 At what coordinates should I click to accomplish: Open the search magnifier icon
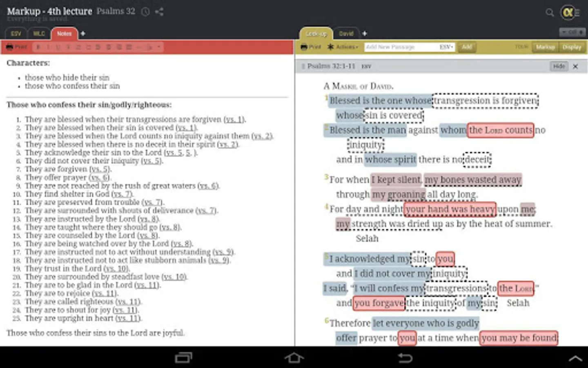(550, 13)
